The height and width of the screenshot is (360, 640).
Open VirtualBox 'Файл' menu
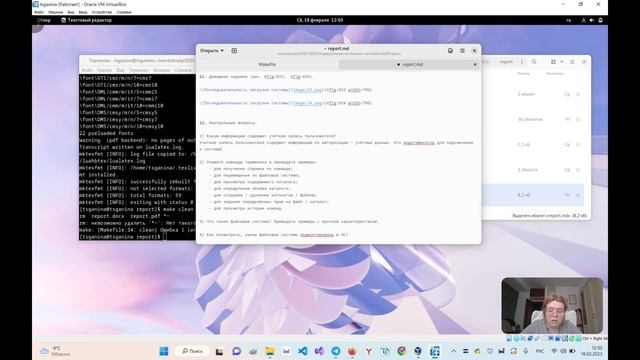[39, 12]
